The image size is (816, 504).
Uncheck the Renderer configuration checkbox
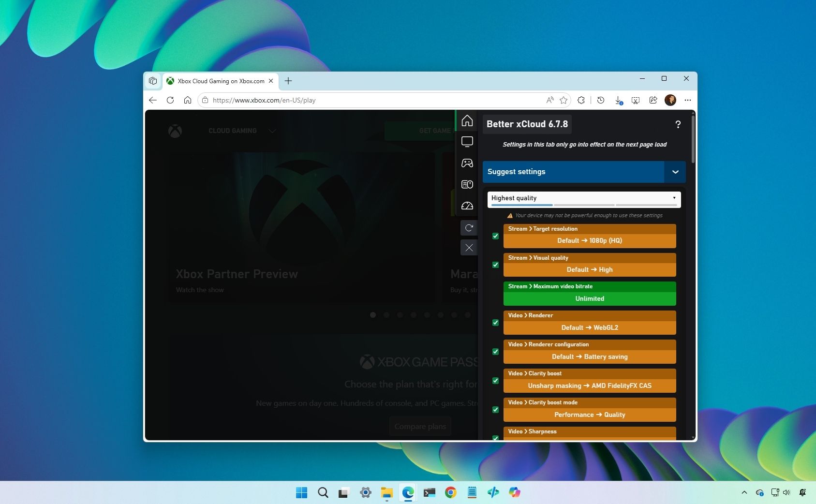click(x=495, y=352)
